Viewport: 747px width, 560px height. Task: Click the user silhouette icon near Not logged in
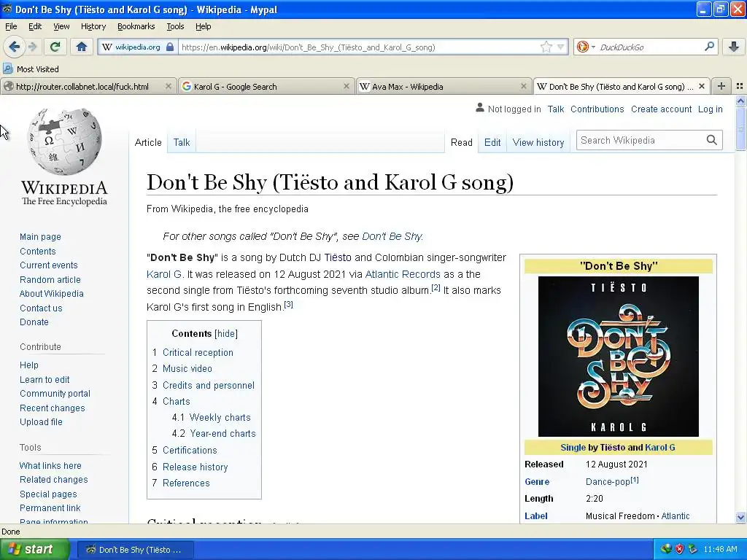[x=480, y=108]
